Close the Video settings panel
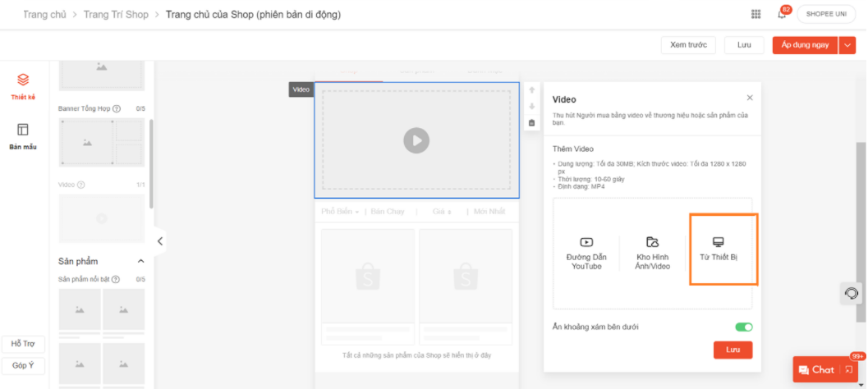868x389 pixels. pos(749,98)
